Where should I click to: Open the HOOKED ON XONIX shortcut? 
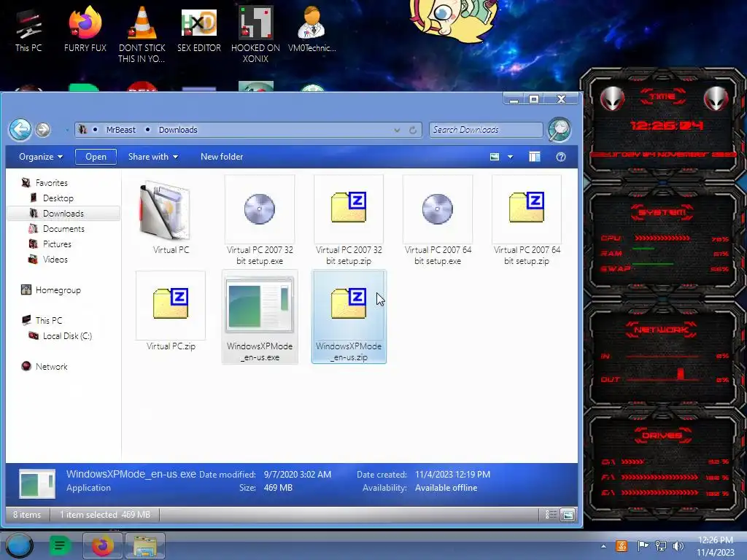[x=255, y=34]
